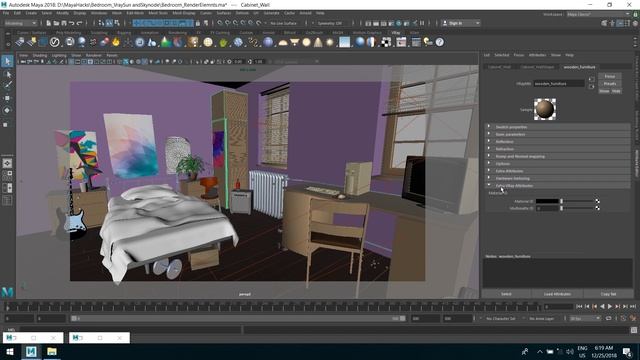640x360 pixels.
Task: Click the circular slash shelf icon
Action: (x=55, y=42)
